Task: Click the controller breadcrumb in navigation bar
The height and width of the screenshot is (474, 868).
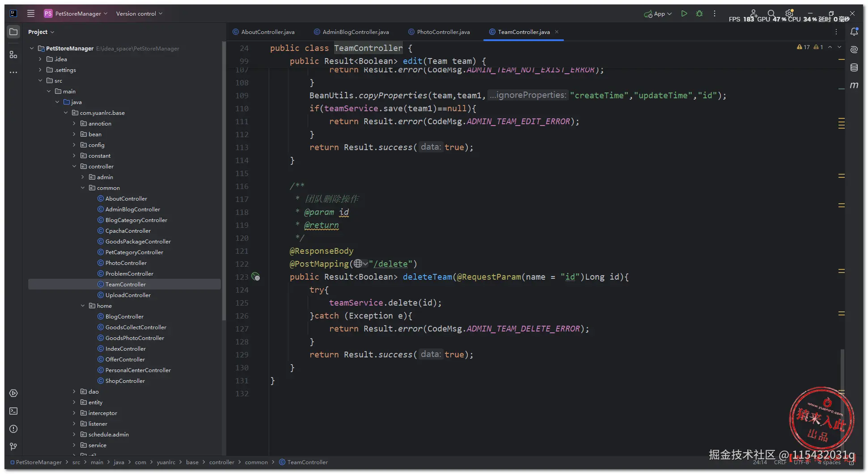Action: coord(222,462)
